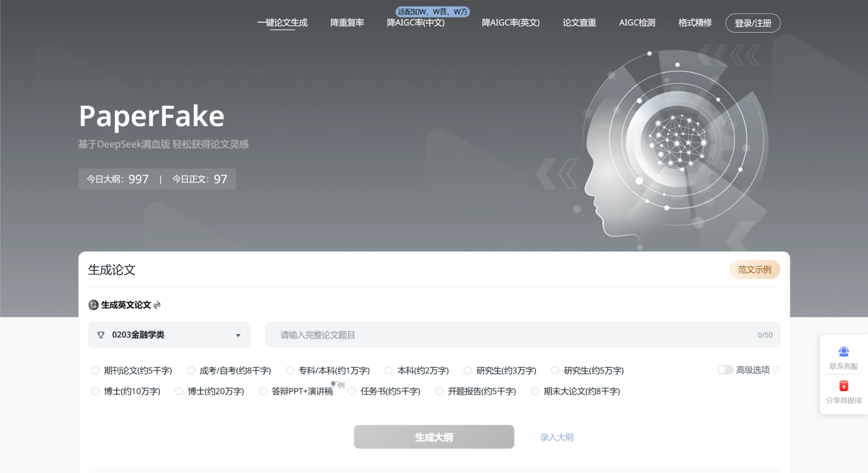The image size is (868, 473).
Task: Choose the 开题报告(约5千字) radio option
Action: (439, 391)
